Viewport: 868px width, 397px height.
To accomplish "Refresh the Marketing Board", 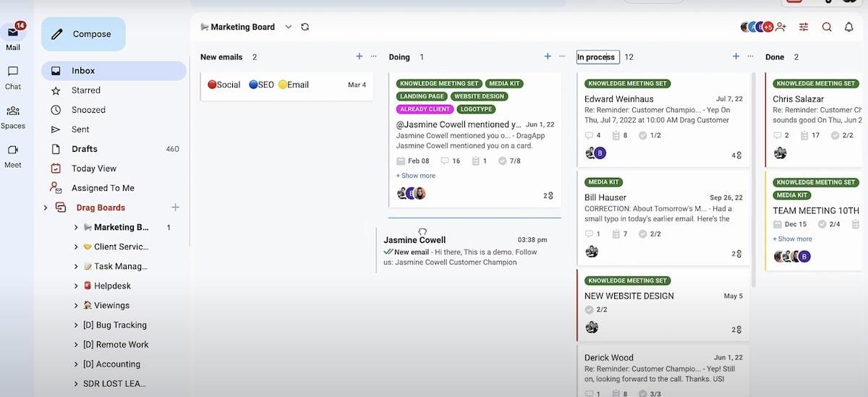I will (305, 27).
